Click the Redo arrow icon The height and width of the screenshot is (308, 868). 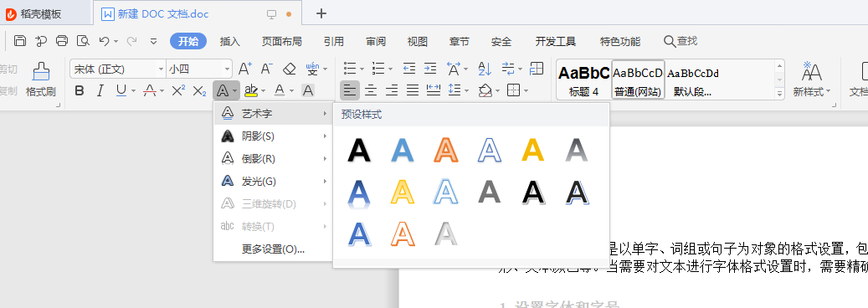tap(131, 41)
